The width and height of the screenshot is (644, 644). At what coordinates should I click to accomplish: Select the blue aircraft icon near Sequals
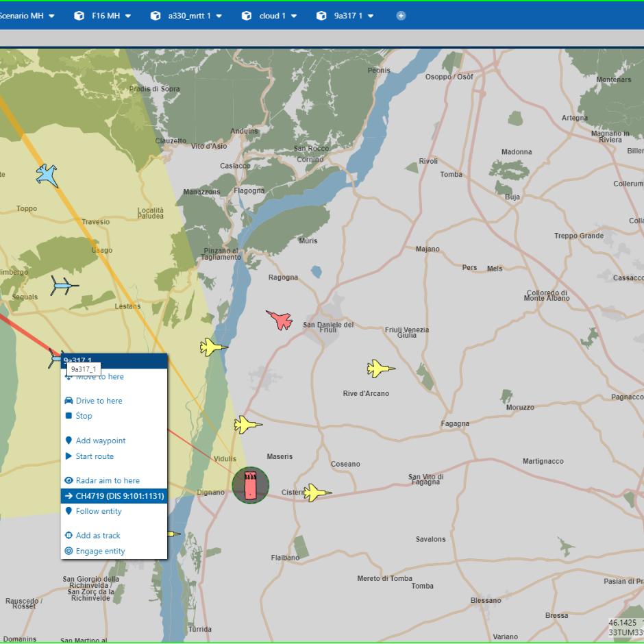point(64,286)
